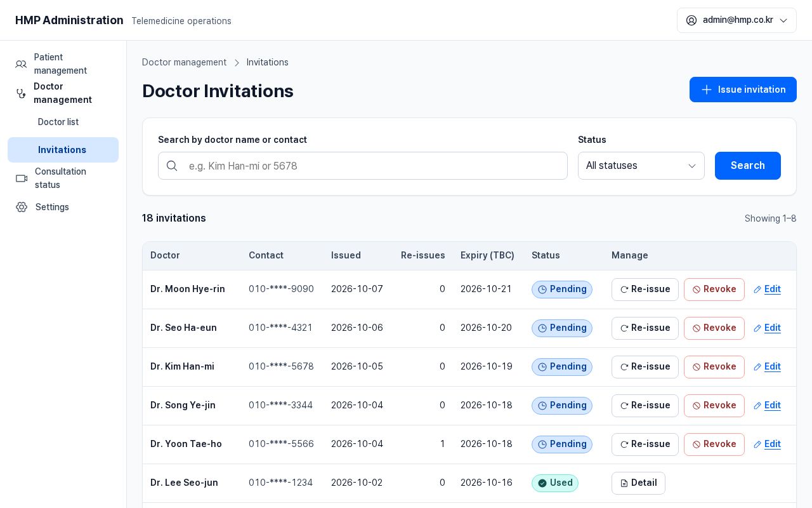Viewport: 812px width, 508px height.
Task: Edit Dr. Kim Han-mi's invitation
Action: tap(767, 367)
